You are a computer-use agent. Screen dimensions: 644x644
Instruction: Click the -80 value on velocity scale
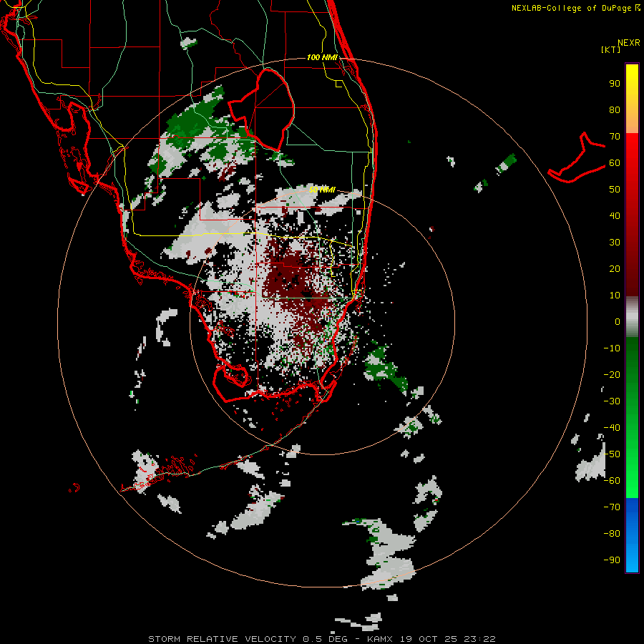coord(612,534)
